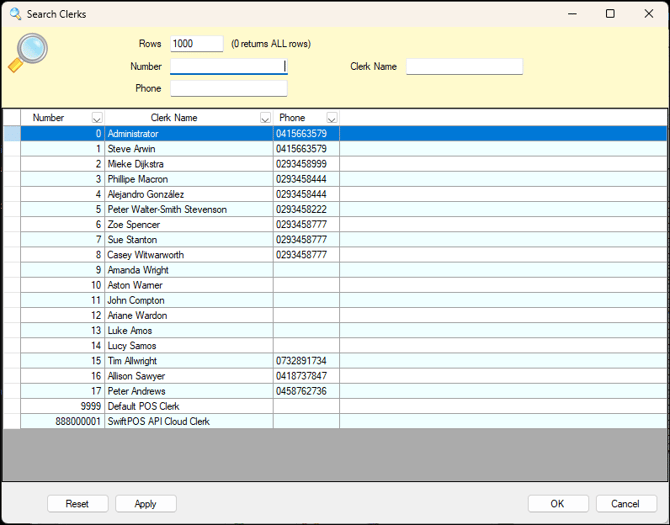Open the Clerk Name column filter dropdown
Image resolution: width=670 pixels, height=525 pixels.
(x=265, y=118)
